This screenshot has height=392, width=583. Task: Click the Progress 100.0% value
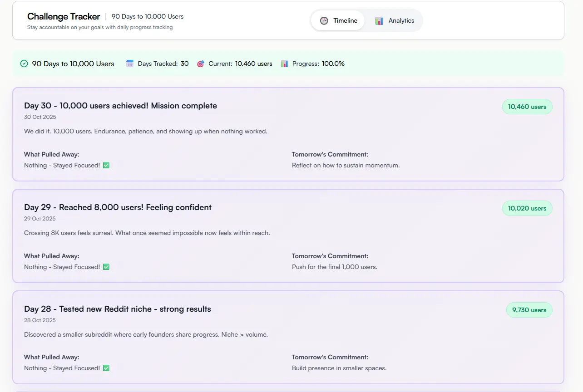pos(333,64)
